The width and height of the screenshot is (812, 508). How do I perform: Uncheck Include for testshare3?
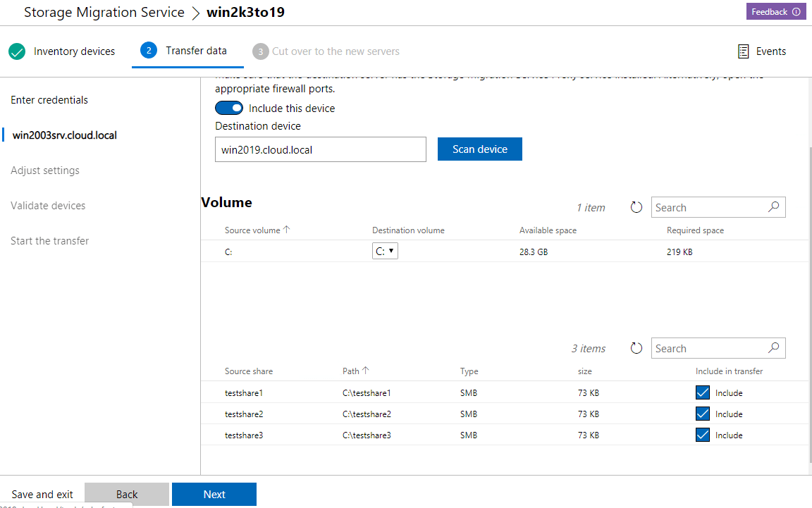pyautogui.click(x=702, y=435)
